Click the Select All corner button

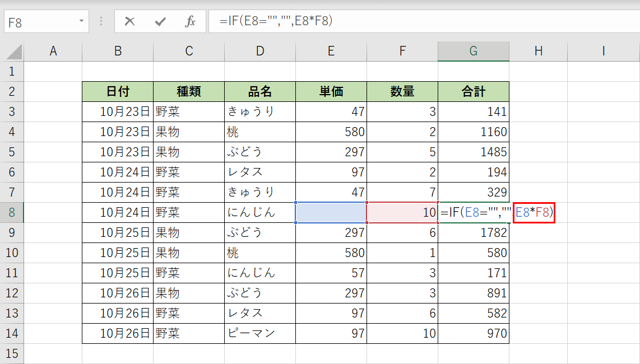click(x=12, y=50)
